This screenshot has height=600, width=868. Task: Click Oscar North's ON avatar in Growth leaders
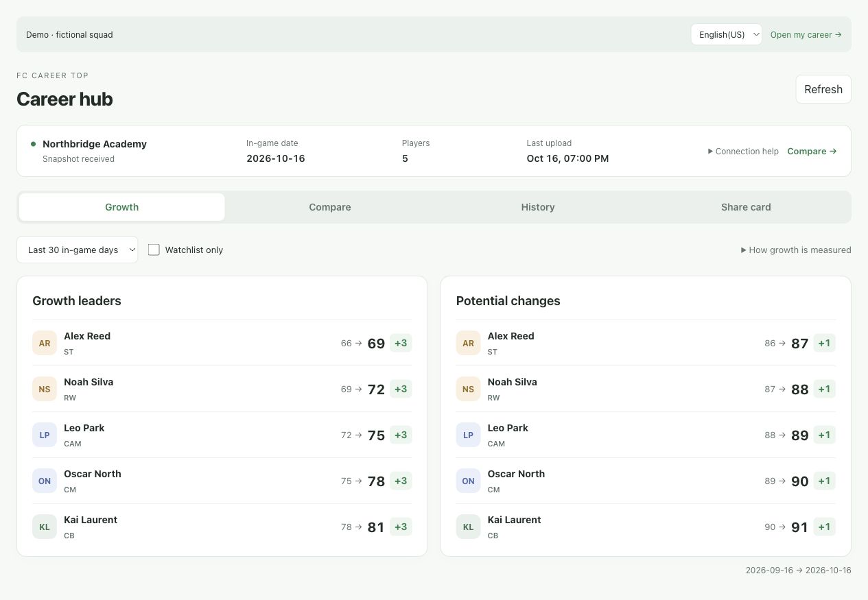(45, 481)
